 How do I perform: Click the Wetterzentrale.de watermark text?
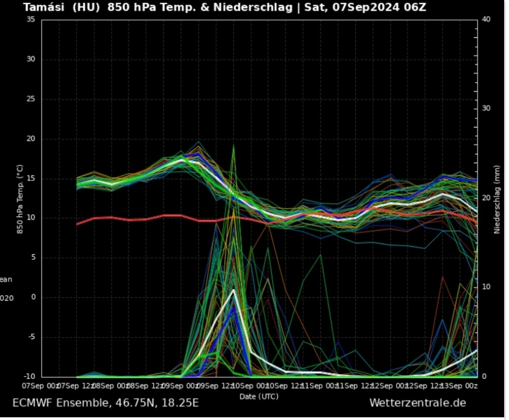417,403
